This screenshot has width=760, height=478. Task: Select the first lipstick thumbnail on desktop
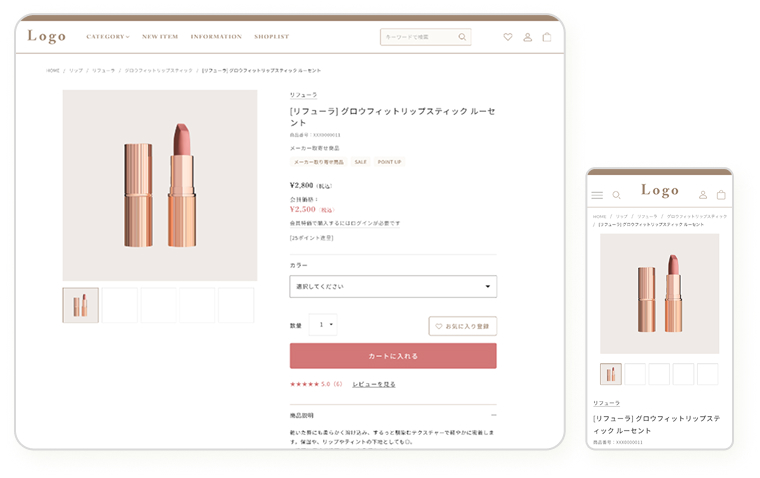coord(80,305)
